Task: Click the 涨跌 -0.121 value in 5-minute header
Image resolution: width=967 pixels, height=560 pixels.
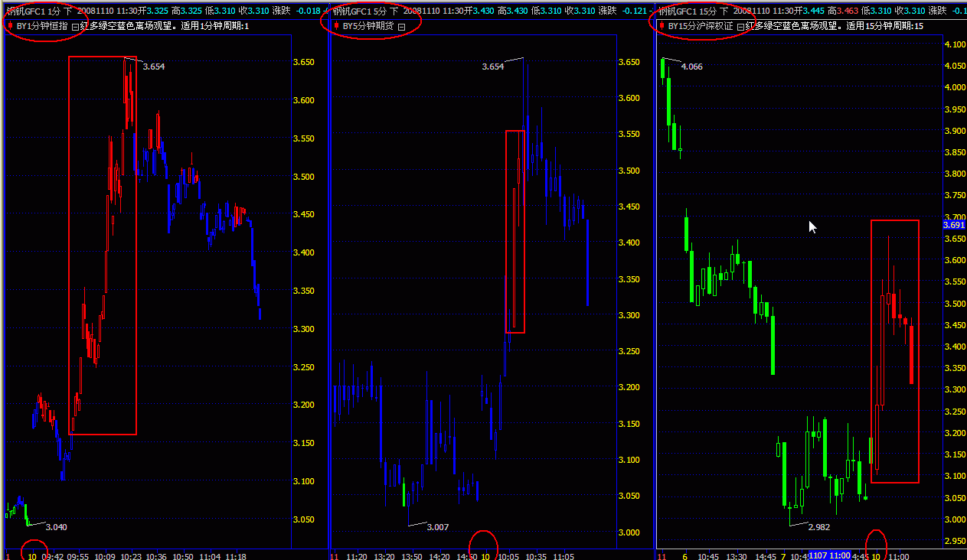Action: pos(623,11)
